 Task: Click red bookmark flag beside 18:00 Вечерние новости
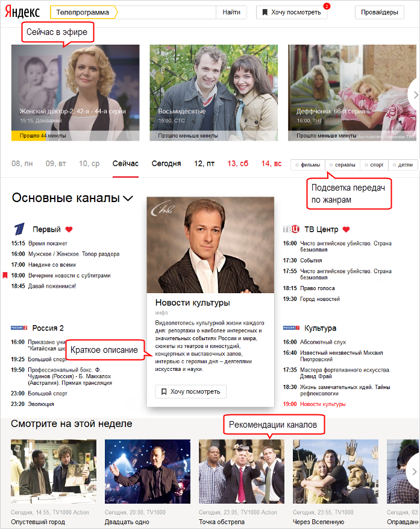[x=5, y=275]
